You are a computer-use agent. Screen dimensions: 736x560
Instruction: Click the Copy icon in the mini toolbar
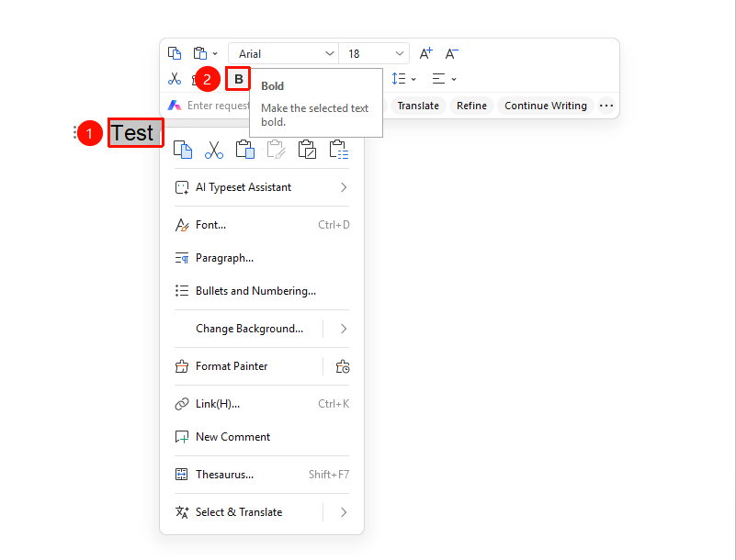click(x=175, y=53)
